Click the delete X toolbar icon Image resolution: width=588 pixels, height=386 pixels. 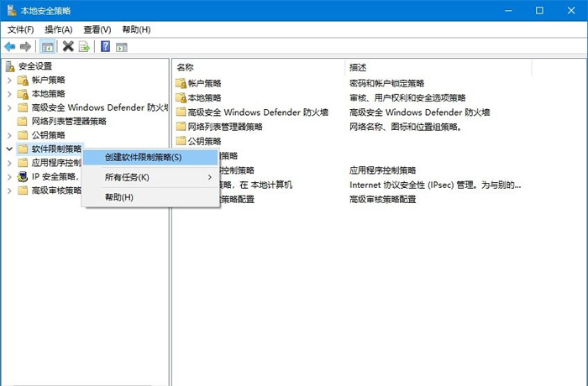(68, 46)
